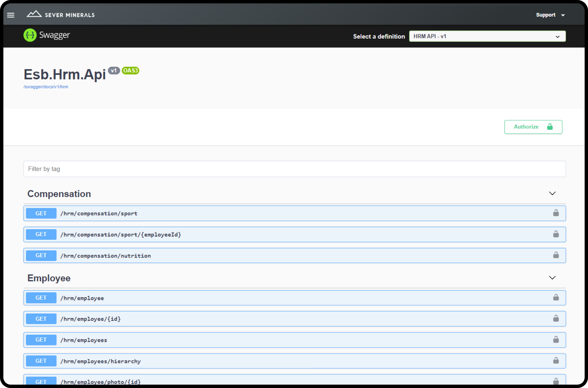Click the green Swagger logo icon

click(30, 35)
